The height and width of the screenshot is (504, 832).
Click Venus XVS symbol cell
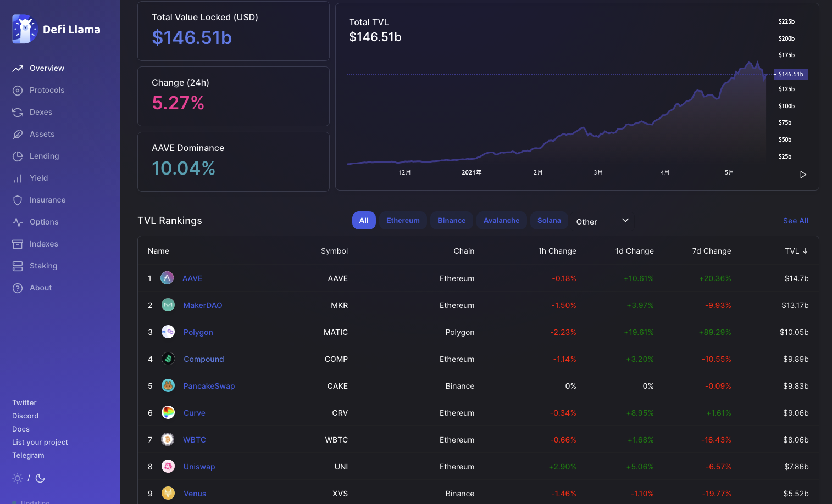pyautogui.click(x=340, y=494)
